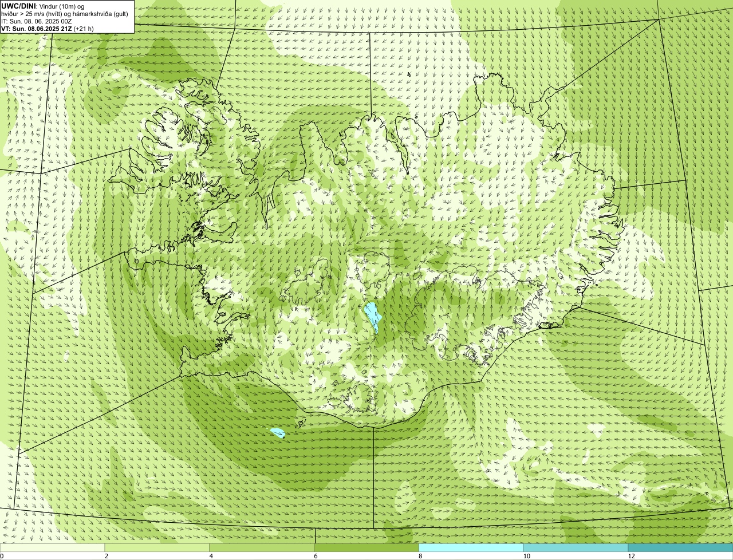Click the scale label '8'

[420, 556]
